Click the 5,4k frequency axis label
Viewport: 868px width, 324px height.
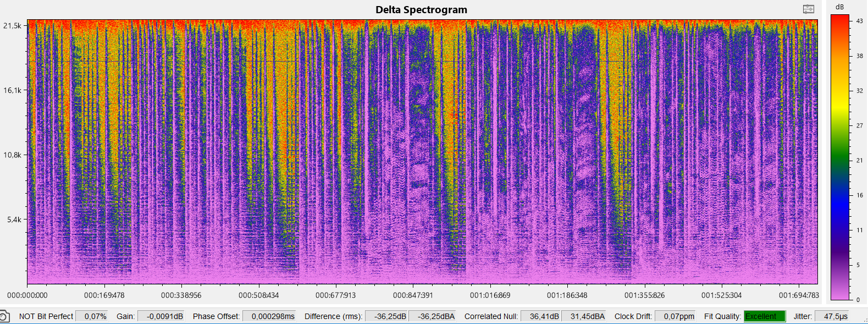[x=14, y=219]
